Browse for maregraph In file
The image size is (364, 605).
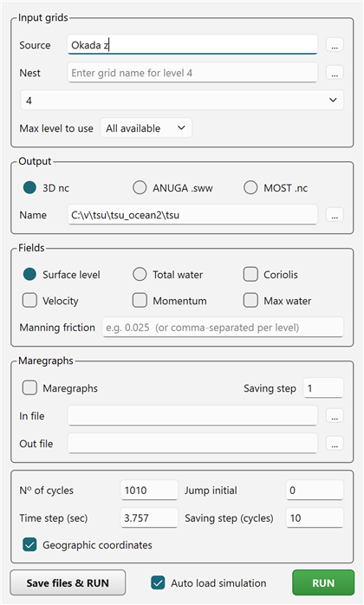[x=335, y=416]
